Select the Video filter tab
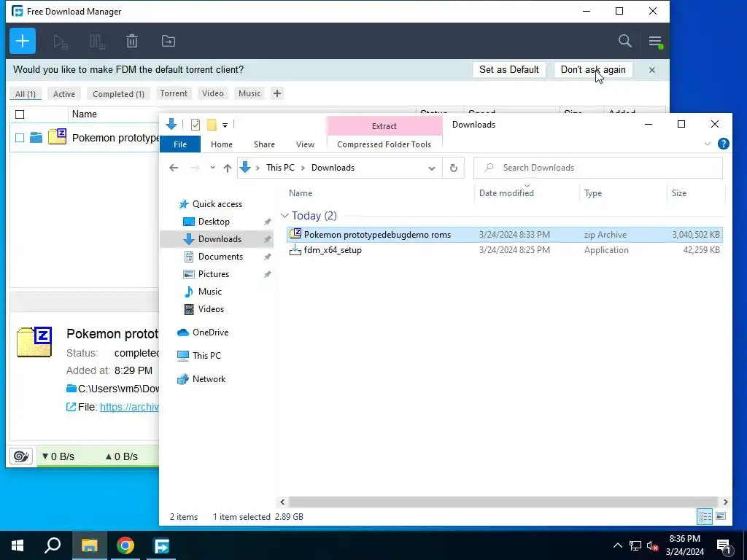747x560 pixels. tap(212, 93)
